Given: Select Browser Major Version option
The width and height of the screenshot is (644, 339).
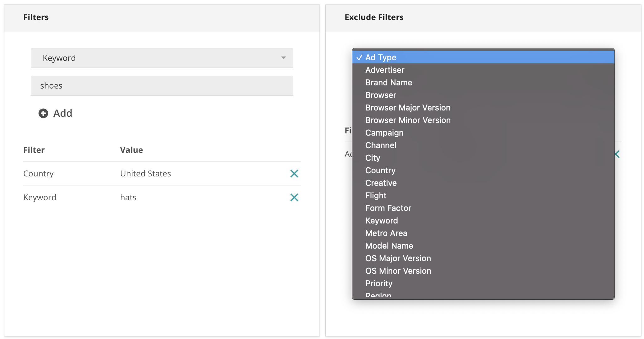Looking at the screenshot, I should tap(408, 108).
